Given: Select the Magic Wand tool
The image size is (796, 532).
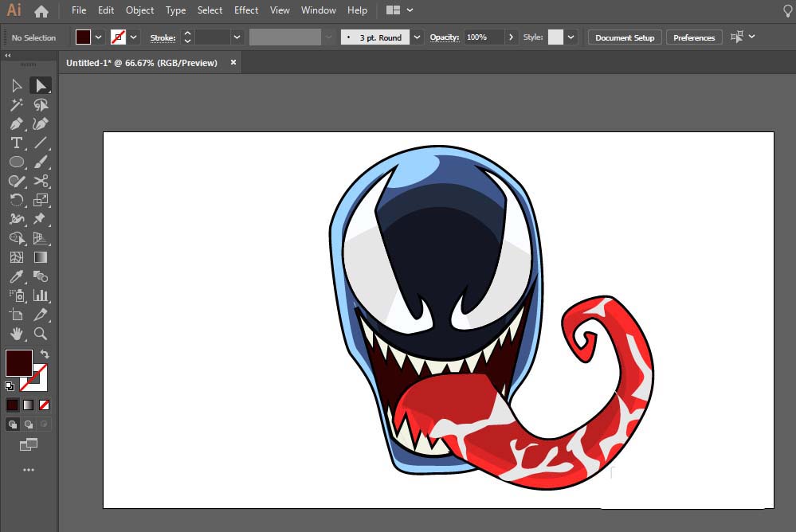Looking at the screenshot, I should tap(16, 104).
